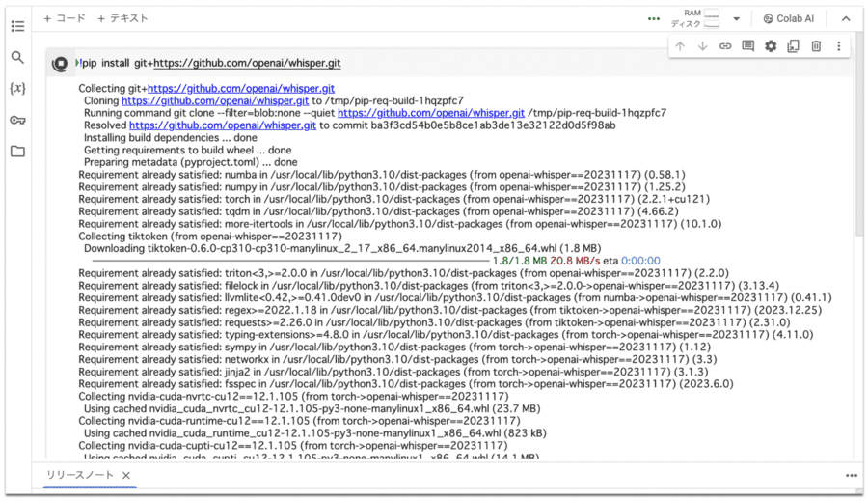Click the green connecting dots indicator
This screenshot has height=501, width=868.
(654, 19)
